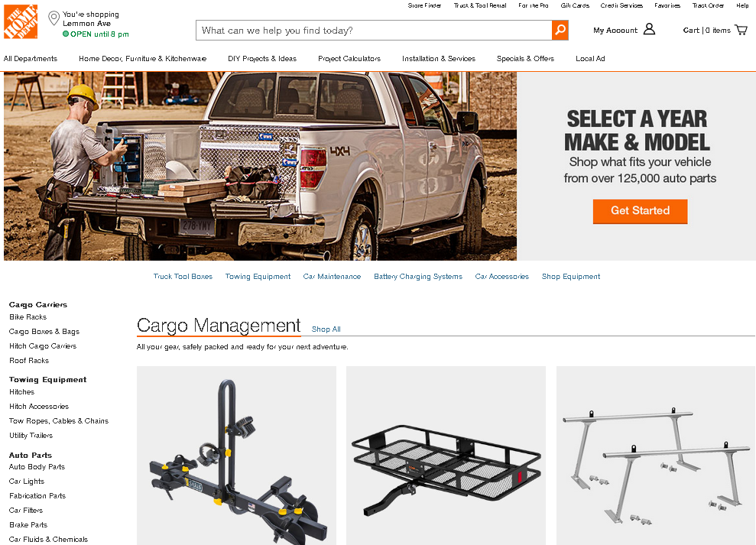Click the store location pin icon
The height and width of the screenshot is (545, 756).
click(54, 18)
